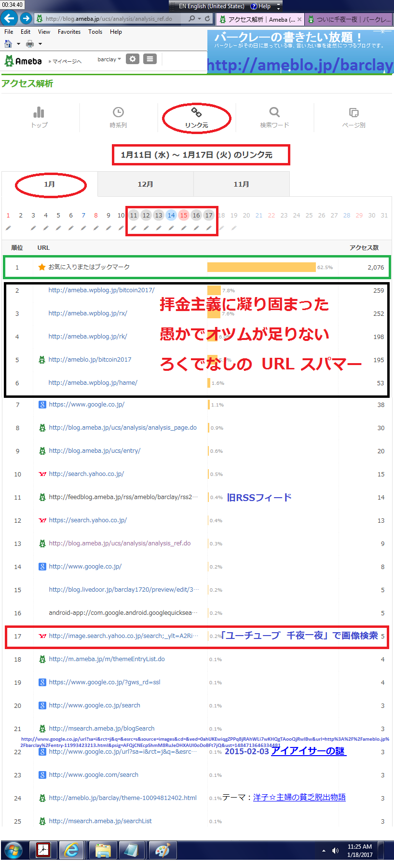Click the pencil icon under day 3
The image size is (394, 868).
[x=33, y=228]
